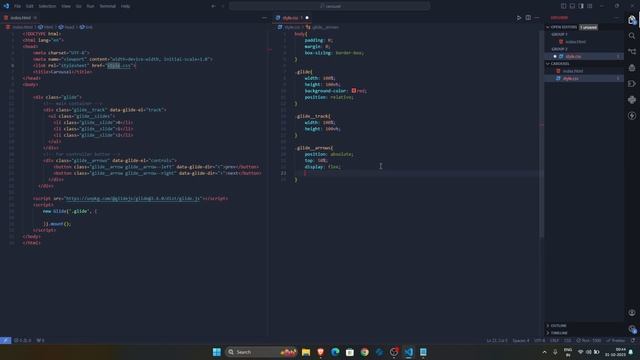Image resolution: width=640 pixels, height=360 pixels.
Task: Open File Explorer from the taskbar
Action: tap(306, 352)
